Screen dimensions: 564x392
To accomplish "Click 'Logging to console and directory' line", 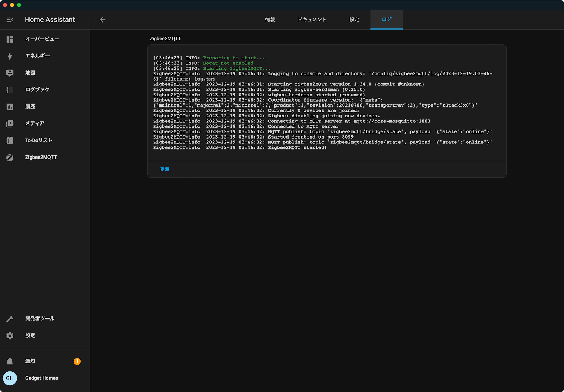I will [x=323, y=76].
